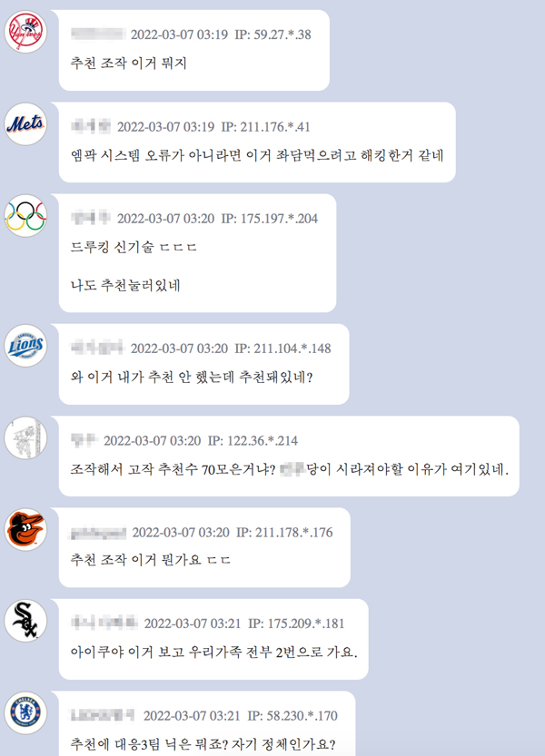Click the comment '드루킹 신기술 ㄷㄷㄷ'
This screenshot has height=756, width=545.
pos(134,248)
